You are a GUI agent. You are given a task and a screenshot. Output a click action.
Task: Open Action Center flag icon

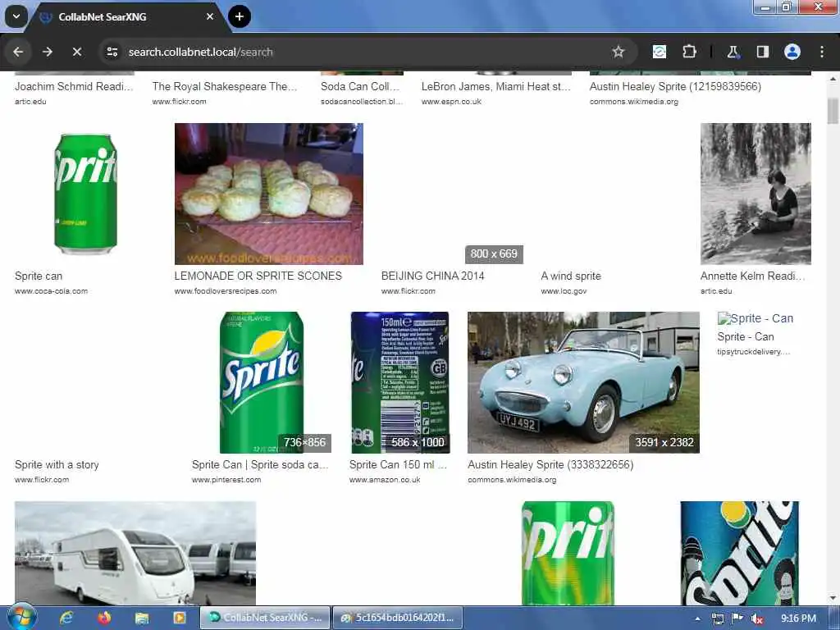[737, 619]
